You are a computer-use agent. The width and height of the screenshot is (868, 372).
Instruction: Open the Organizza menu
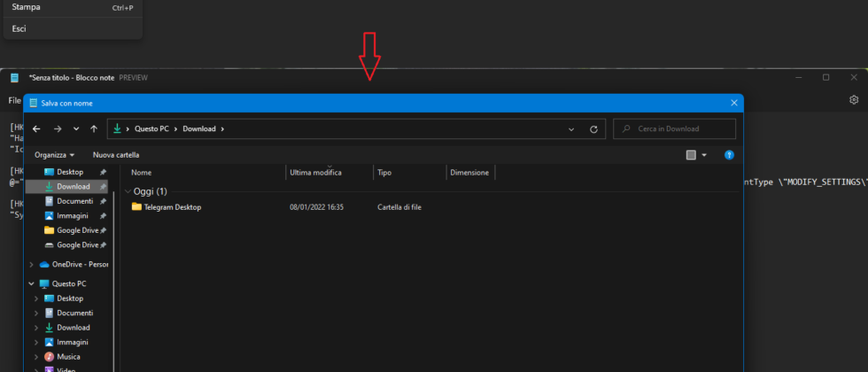(55, 155)
